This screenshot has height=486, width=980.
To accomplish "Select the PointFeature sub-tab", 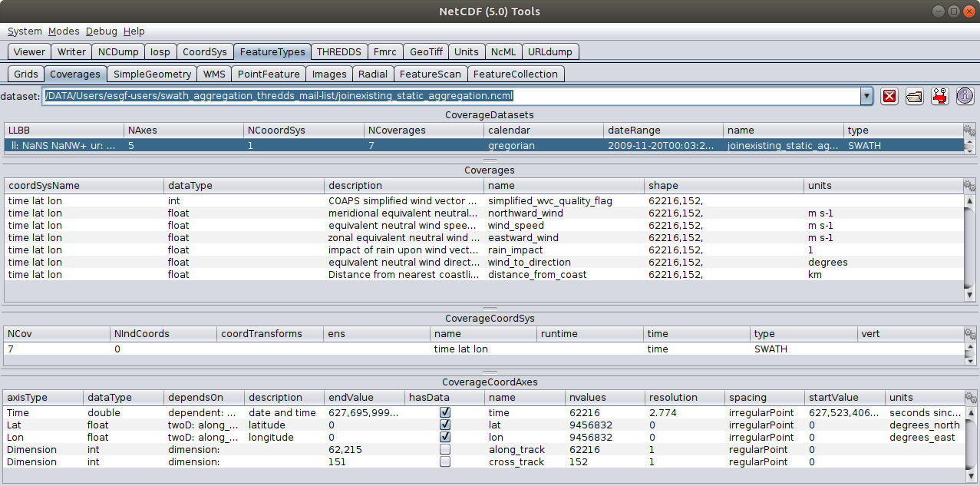I will [x=268, y=74].
